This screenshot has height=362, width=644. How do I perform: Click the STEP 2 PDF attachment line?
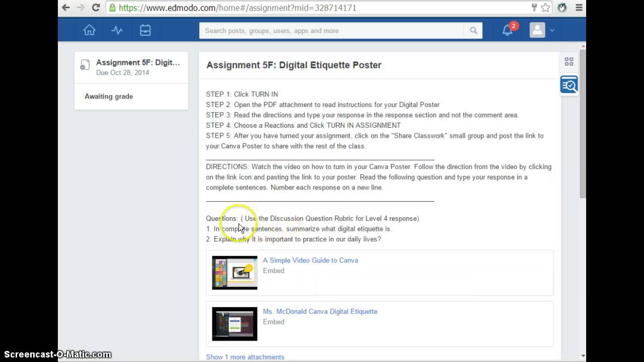pyautogui.click(x=323, y=105)
